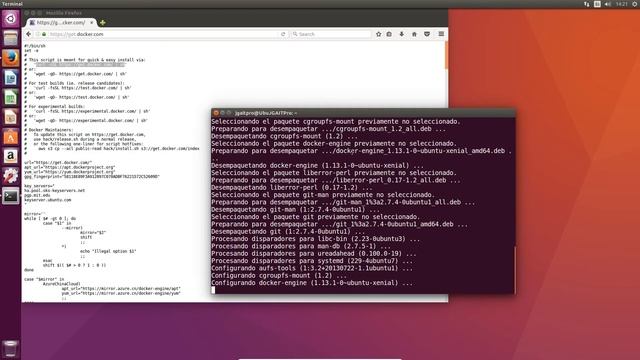
Task: Click the 'keyserver.ubuntu.com' text in page
Action: click(x=48, y=200)
